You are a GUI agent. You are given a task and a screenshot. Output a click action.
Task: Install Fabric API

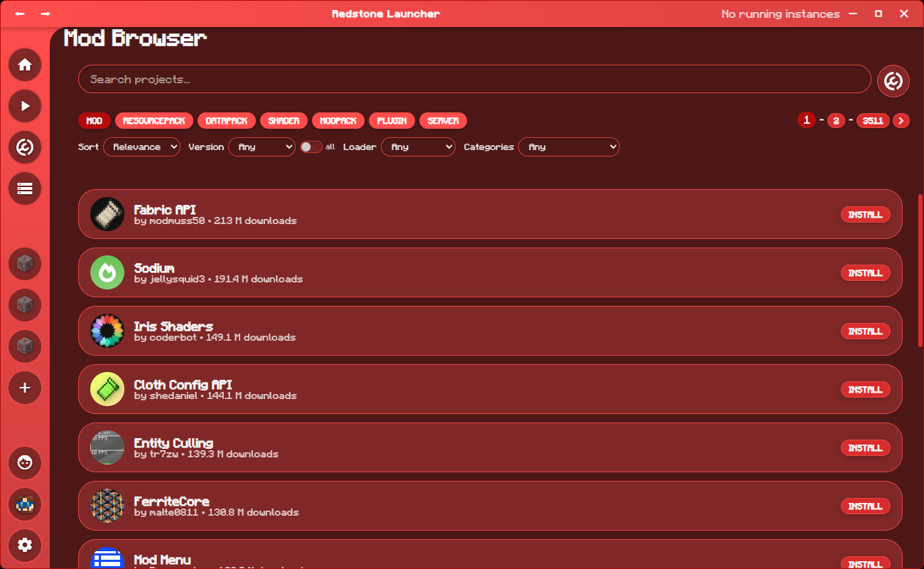[866, 215]
